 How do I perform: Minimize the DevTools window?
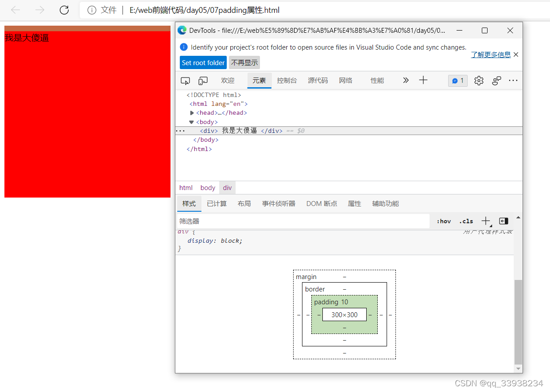pyautogui.click(x=460, y=30)
